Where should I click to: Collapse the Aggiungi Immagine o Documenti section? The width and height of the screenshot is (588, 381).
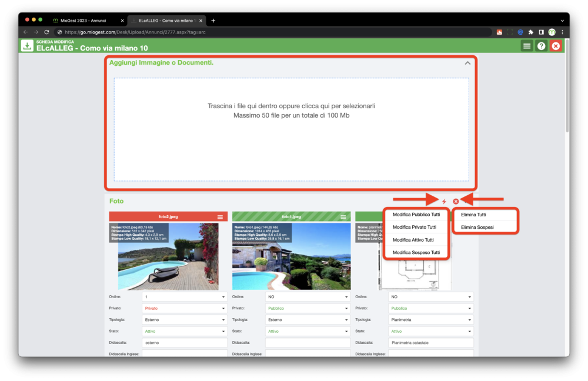coord(467,63)
